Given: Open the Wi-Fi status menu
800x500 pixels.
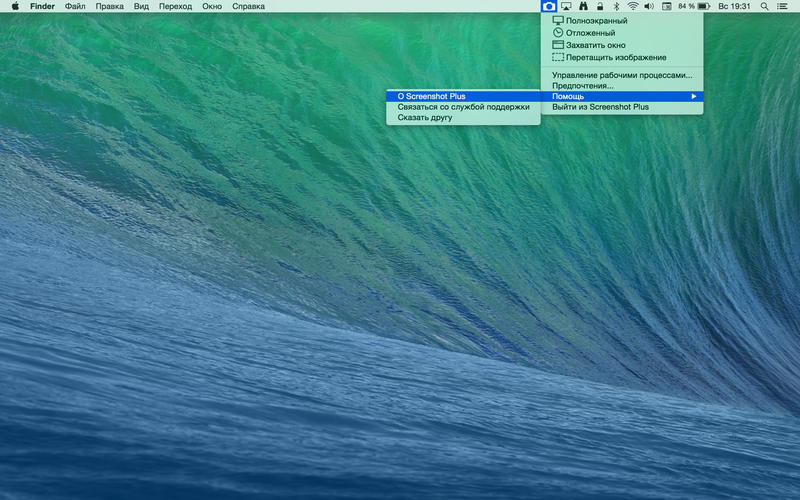Looking at the screenshot, I should point(633,6).
